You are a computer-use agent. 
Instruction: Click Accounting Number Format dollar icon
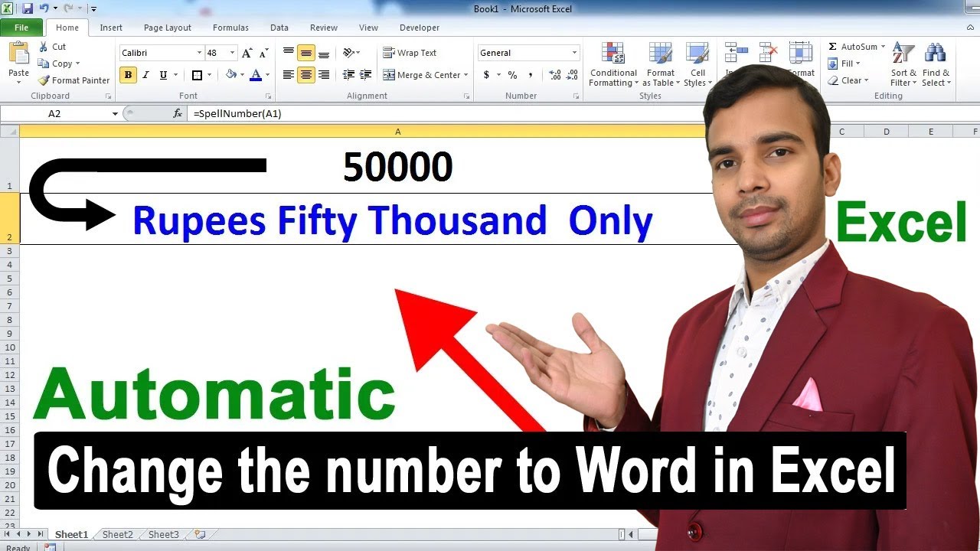pyautogui.click(x=486, y=75)
